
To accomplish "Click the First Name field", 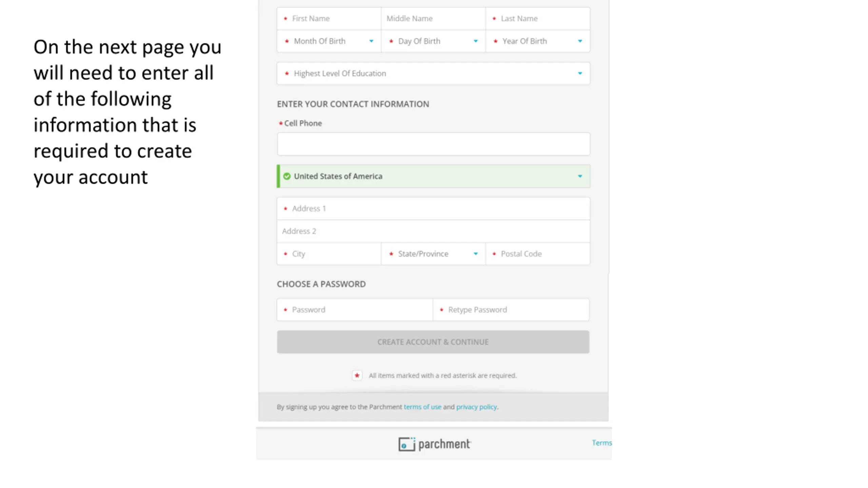I will [329, 19].
